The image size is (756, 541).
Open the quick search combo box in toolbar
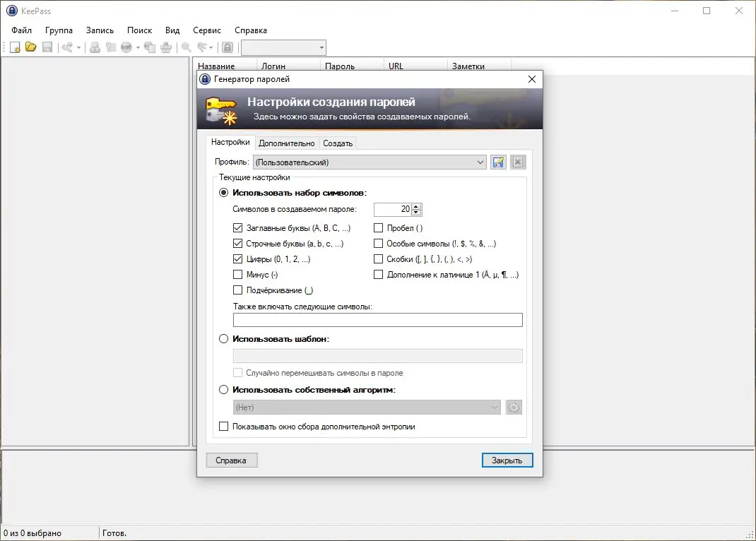click(283, 48)
